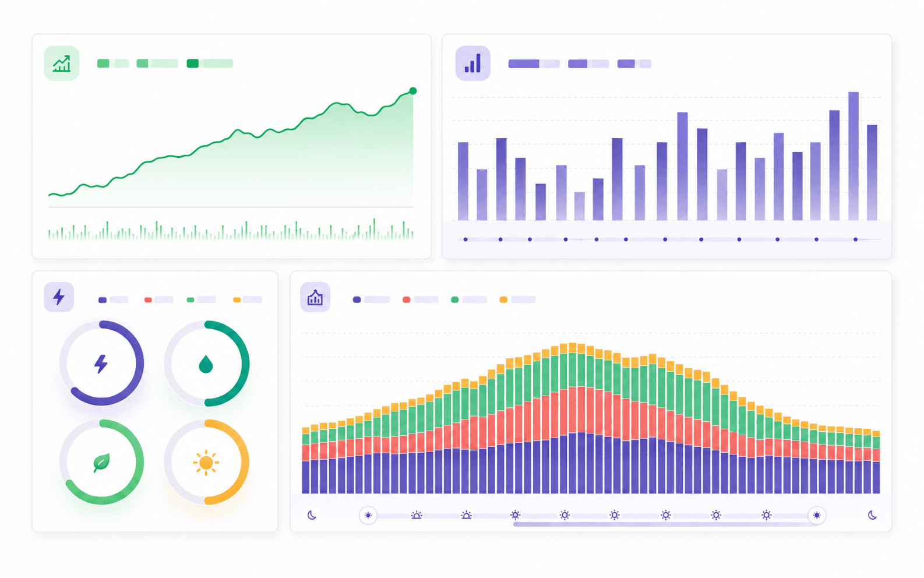The width and height of the screenshot is (924, 578).
Task: Toggle the orange legend item in stacked chart
Action: (517, 299)
